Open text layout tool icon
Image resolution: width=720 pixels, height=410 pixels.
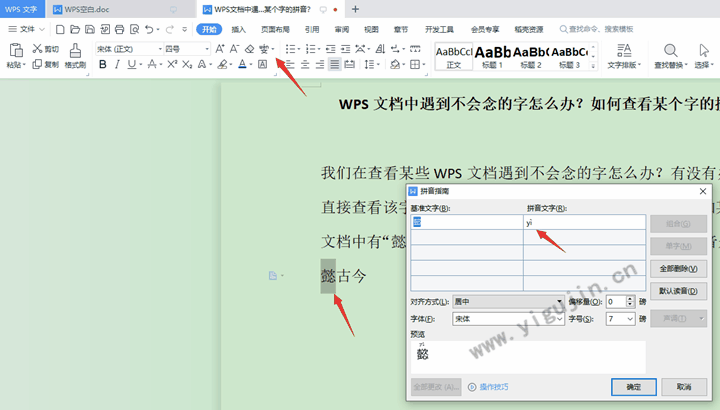624,50
